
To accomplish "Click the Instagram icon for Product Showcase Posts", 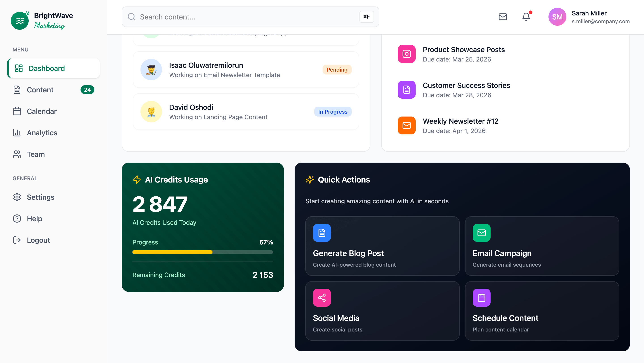I will click(406, 54).
